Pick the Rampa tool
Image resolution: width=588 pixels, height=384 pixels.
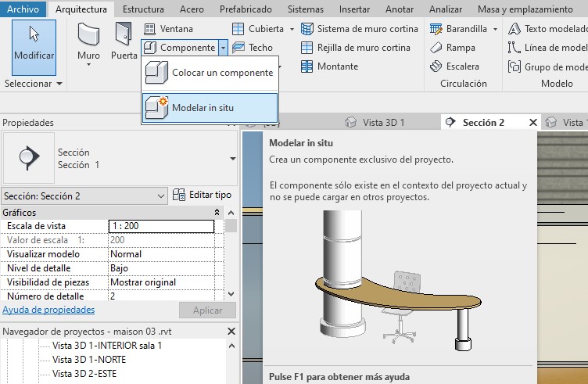452,48
